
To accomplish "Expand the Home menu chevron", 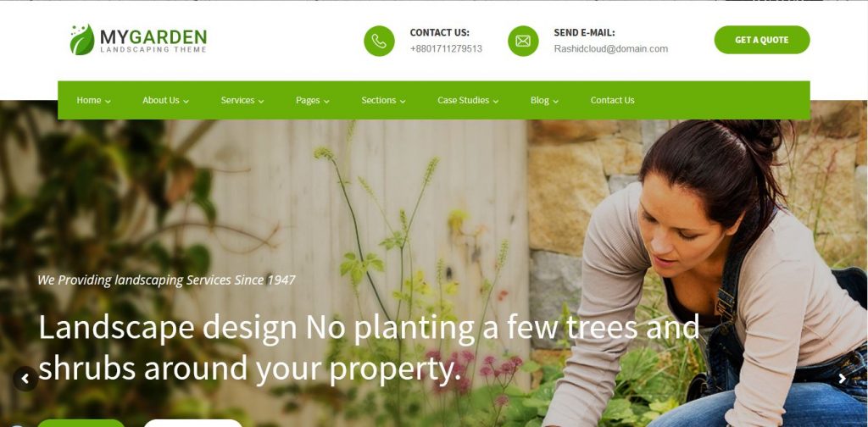I will click(x=108, y=101).
